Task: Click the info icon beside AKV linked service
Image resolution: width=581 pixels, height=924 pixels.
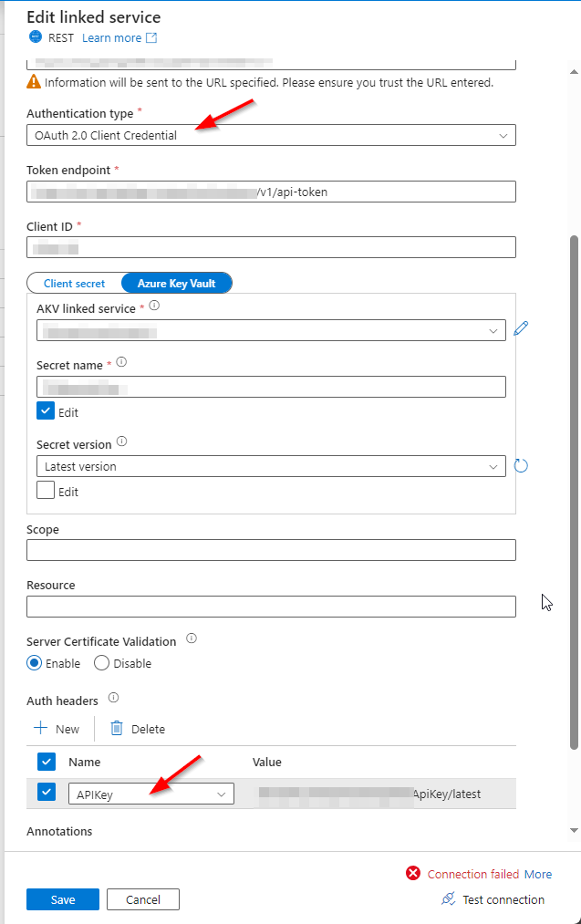Action: tap(154, 306)
